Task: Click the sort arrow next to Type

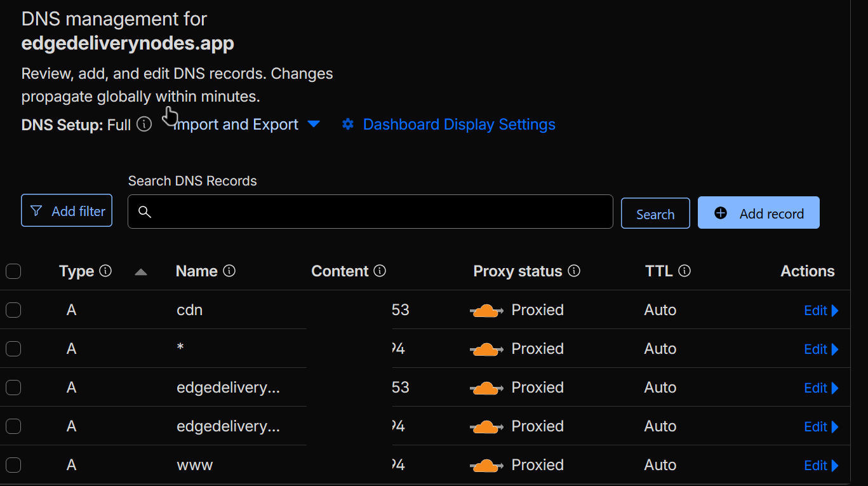Action: (x=141, y=272)
